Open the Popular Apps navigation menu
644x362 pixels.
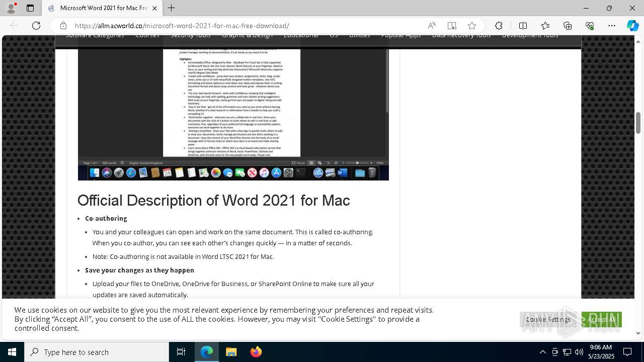(x=401, y=36)
